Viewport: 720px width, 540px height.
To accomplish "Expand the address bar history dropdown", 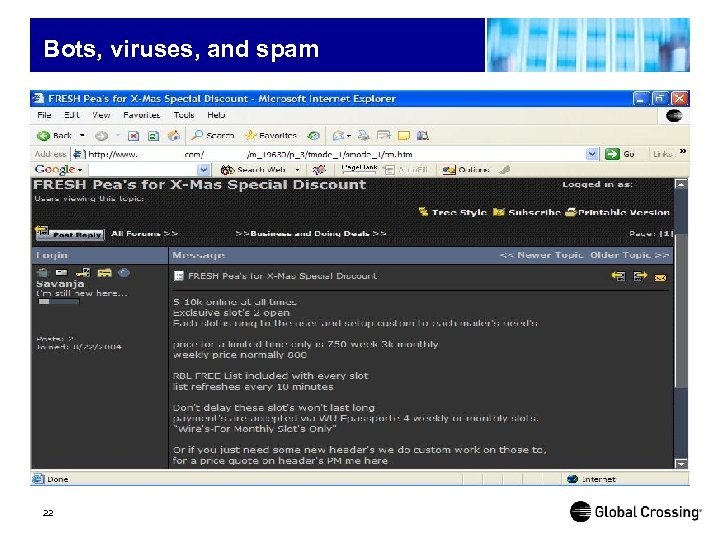I will 592,154.
